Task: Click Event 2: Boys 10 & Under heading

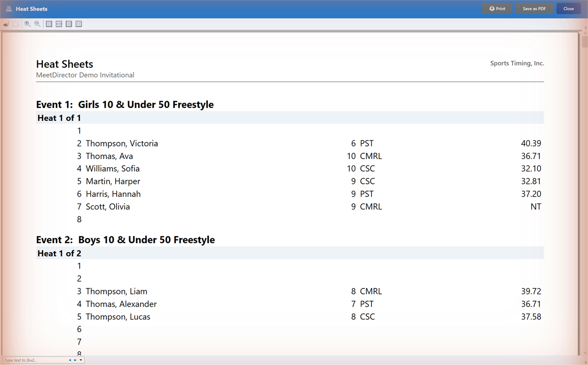Action: pyautogui.click(x=125, y=240)
